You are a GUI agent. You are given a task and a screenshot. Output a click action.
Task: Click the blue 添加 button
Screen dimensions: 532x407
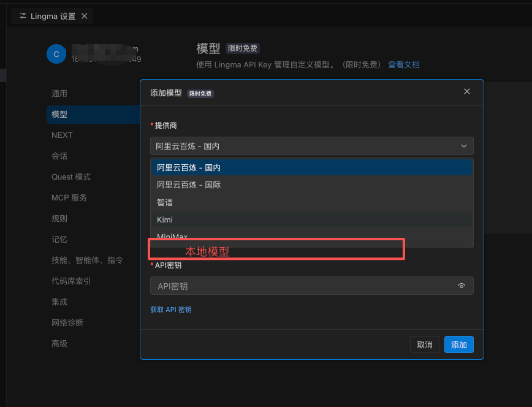[x=458, y=344]
